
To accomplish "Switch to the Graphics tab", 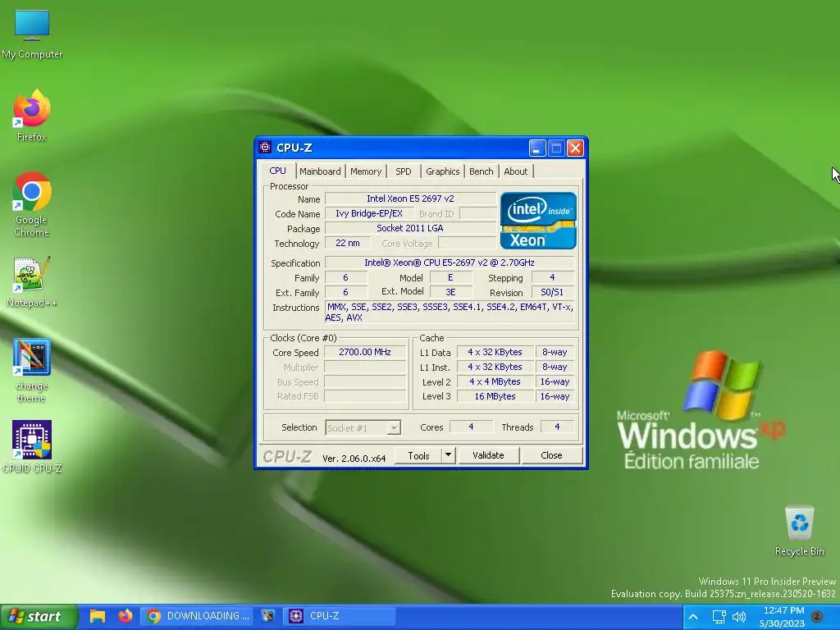I will (442, 171).
